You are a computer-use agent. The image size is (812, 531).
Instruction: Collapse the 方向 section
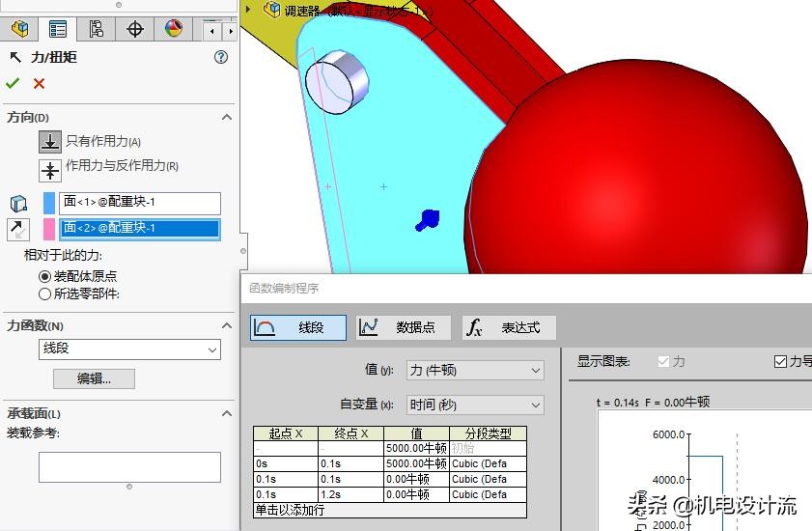coord(226,117)
